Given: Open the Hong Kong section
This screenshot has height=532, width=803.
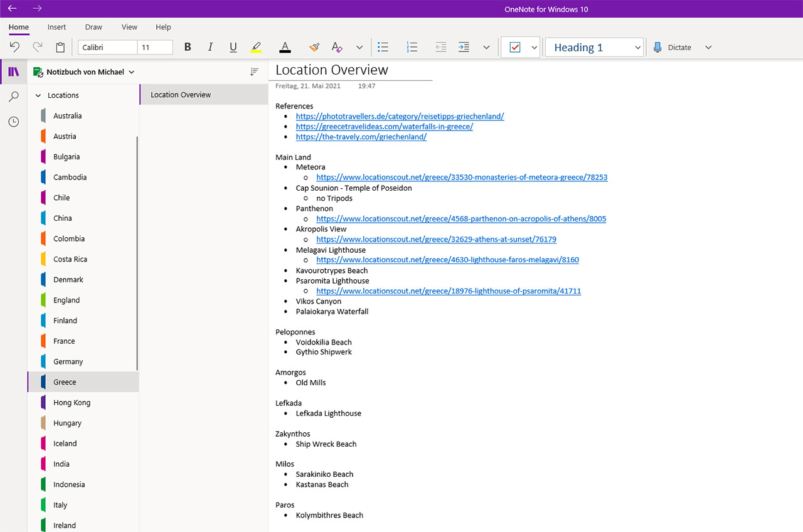Looking at the screenshot, I should pyautogui.click(x=83, y=403).
